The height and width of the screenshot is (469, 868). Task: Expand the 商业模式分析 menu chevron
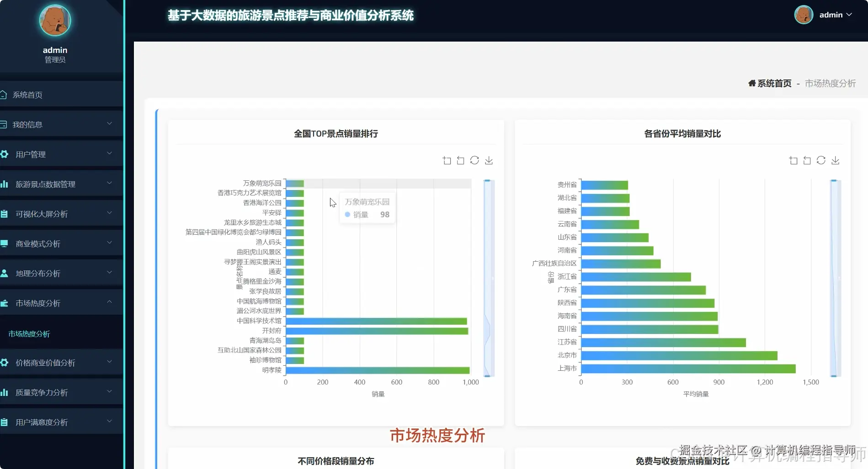pyautogui.click(x=109, y=242)
